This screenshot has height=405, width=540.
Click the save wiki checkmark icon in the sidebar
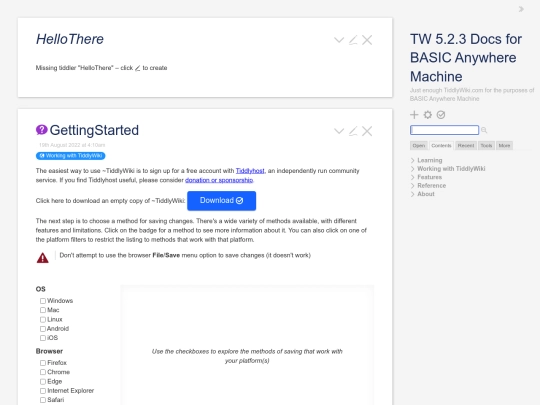click(441, 115)
